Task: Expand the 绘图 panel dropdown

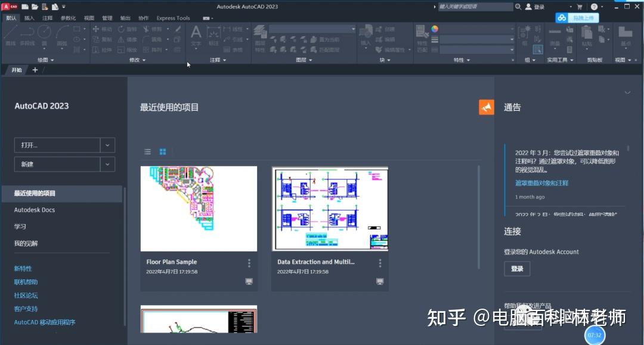Action: (51, 60)
